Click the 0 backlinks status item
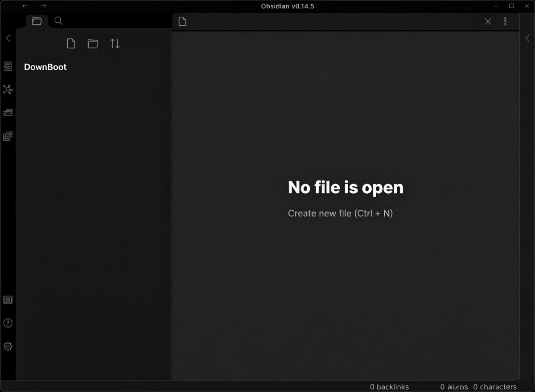Viewport: 535px width, 392px height. (389, 387)
